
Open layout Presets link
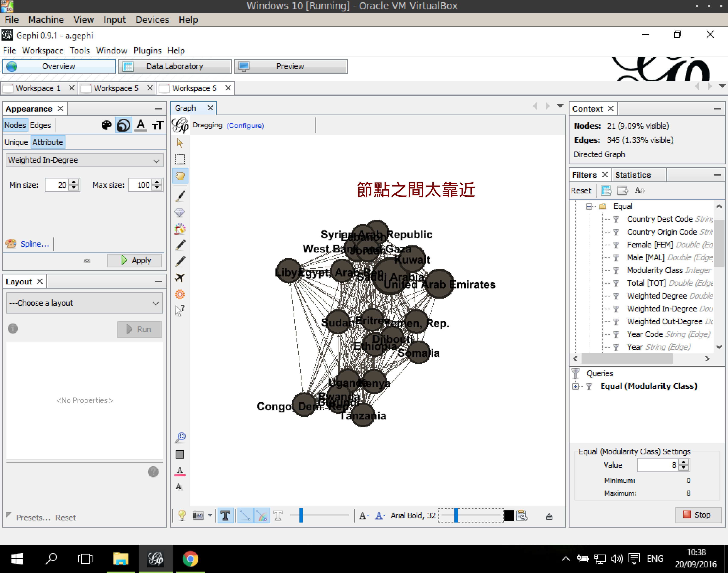[33, 518]
